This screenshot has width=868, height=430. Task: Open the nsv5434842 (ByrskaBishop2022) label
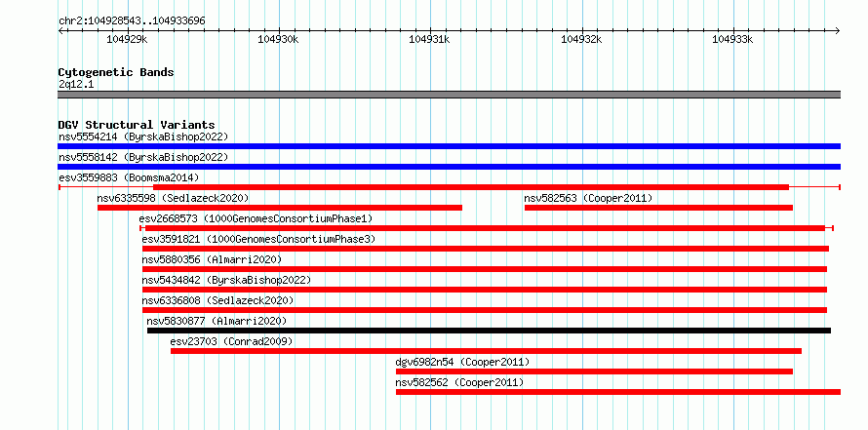226,280
